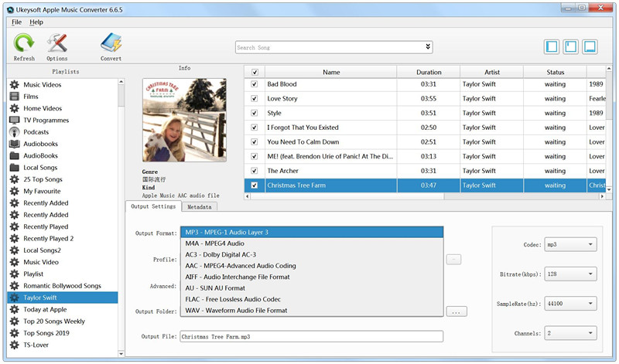
Task: Choose M4A - MPEG4 Audio format
Action: [312, 243]
